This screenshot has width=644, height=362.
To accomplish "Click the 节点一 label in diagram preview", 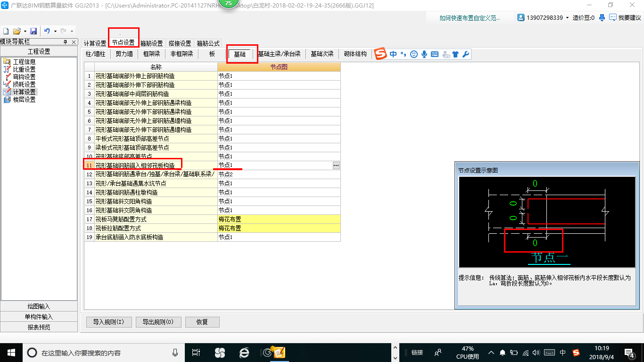I will tap(549, 257).
